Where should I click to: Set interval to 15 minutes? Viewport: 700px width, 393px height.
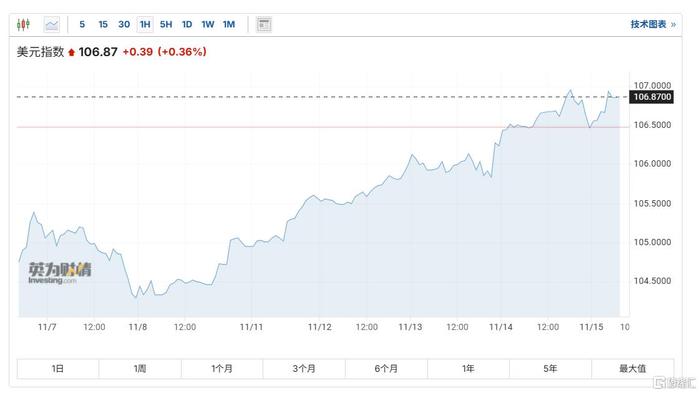click(103, 24)
